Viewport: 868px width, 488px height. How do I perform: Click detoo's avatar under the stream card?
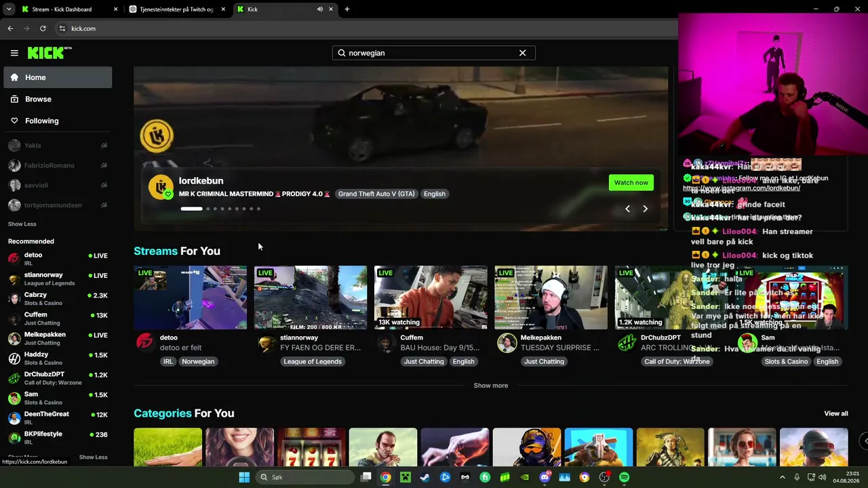[x=145, y=342]
